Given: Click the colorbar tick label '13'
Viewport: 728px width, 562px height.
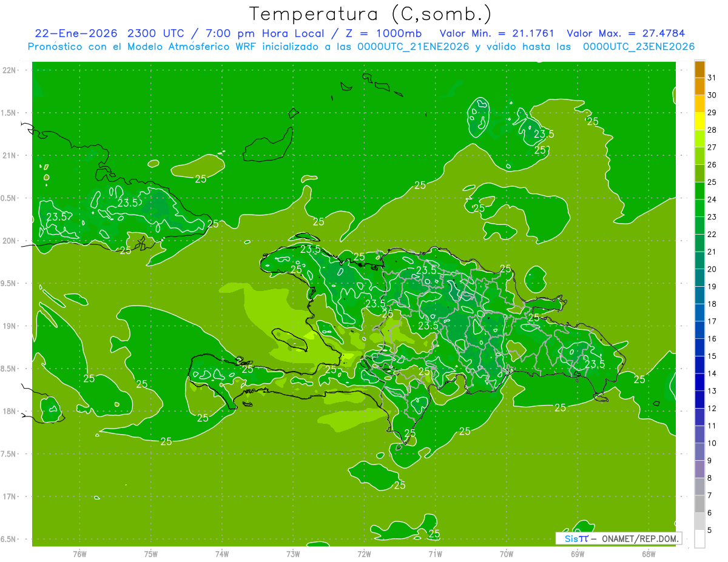Looking at the screenshot, I should pos(712,391).
